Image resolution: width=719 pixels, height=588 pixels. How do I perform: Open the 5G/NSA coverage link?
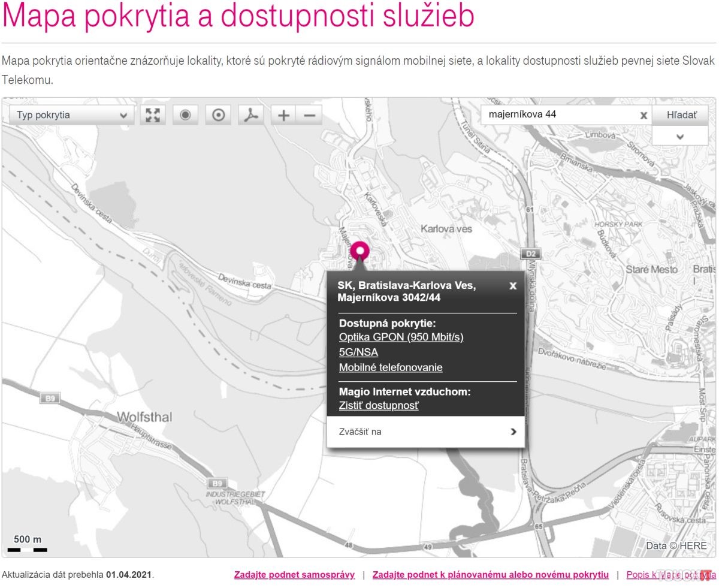(x=358, y=352)
